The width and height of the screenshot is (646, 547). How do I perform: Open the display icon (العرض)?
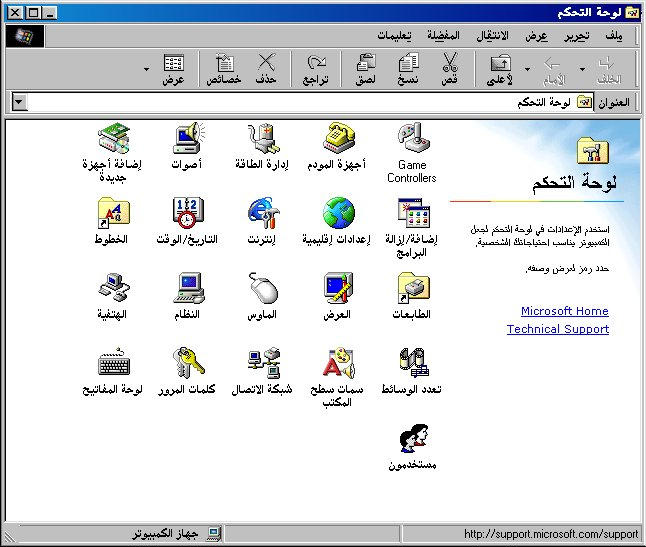(337, 297)
